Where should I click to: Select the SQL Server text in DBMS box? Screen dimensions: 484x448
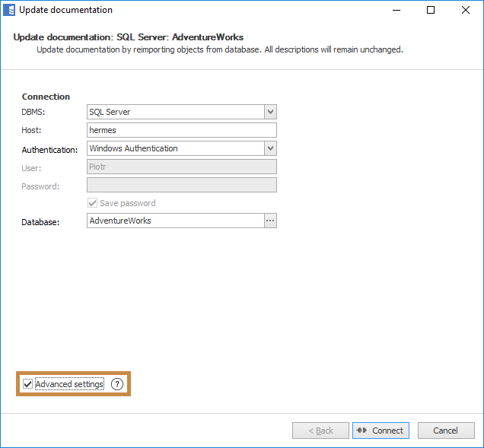[x=110, y=112]
